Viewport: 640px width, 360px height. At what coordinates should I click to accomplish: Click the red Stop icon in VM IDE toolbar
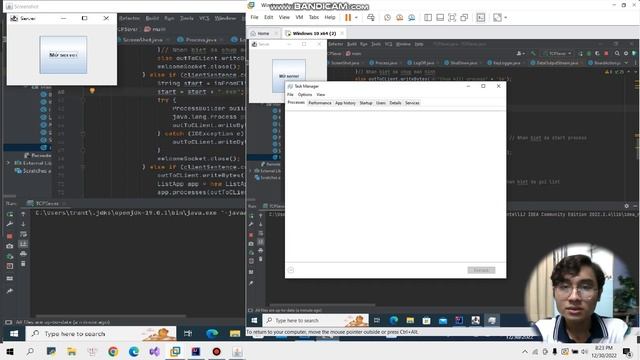606,53
